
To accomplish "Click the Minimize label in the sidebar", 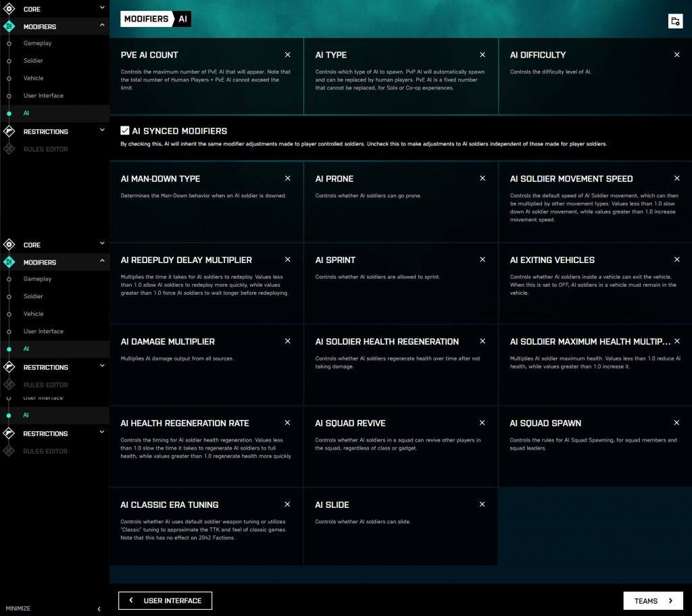I will (18, 609).
